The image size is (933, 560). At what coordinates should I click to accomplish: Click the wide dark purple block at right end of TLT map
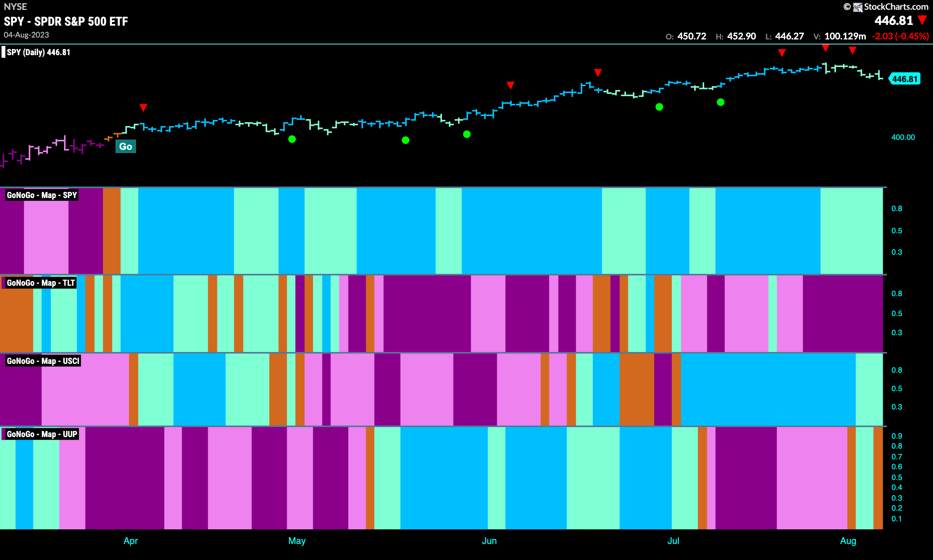843,314
